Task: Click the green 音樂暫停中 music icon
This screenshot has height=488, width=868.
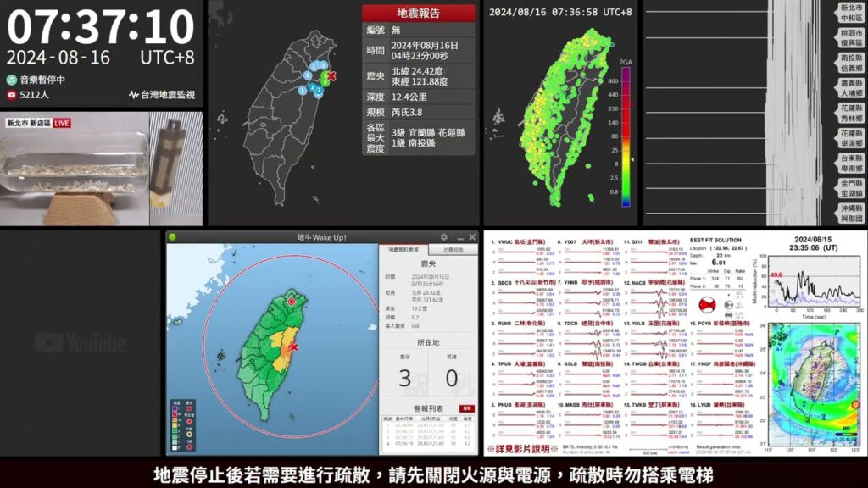Action: [x=11, y=79]
